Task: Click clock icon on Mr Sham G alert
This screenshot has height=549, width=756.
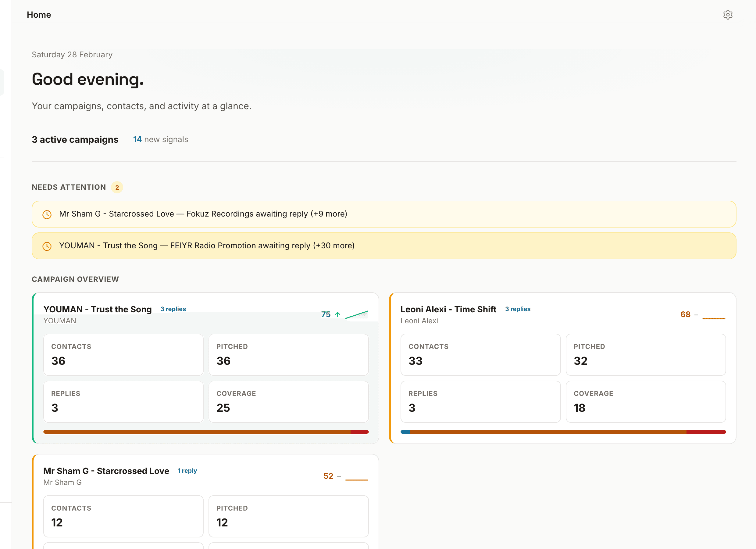Action: point(47,214)
